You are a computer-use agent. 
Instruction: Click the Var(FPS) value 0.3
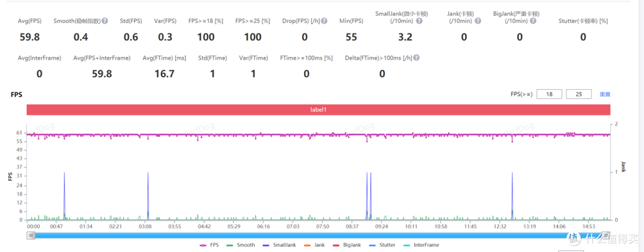[x=165, y=38]
